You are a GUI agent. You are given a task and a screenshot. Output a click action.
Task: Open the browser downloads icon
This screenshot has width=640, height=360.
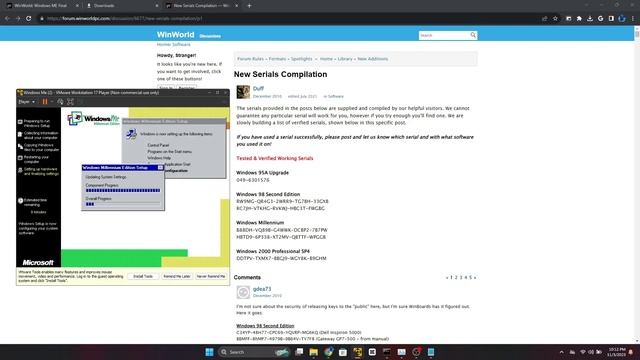pyautogui.click(x=590, y=18)
